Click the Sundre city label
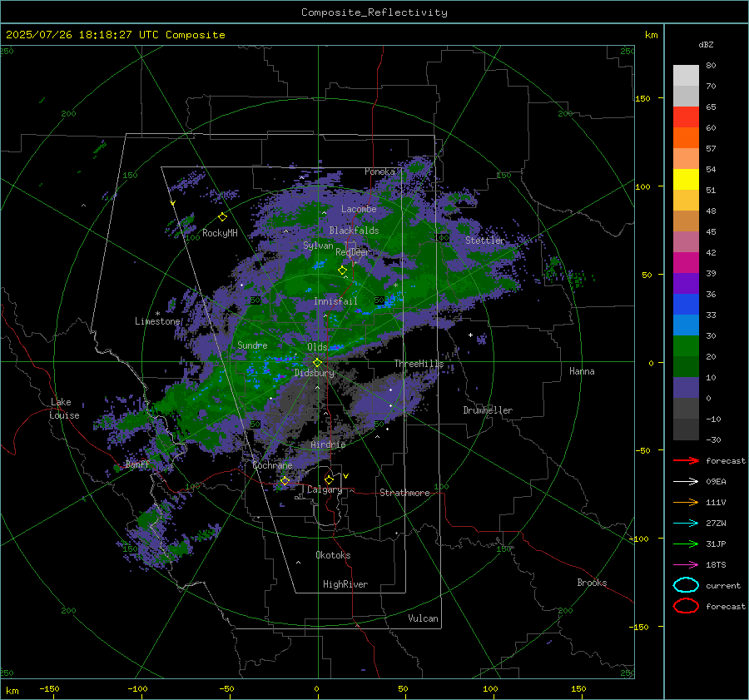Screen dimensions: 749x700 [252, 345]
